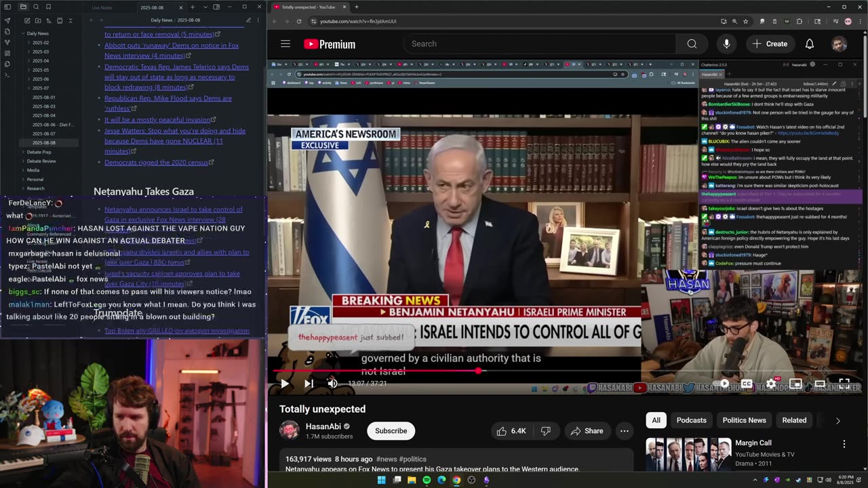The image size is (868, 488).
Task: Enable miniplayer mode
Action: pyautogui.click(x=795, y=384)
